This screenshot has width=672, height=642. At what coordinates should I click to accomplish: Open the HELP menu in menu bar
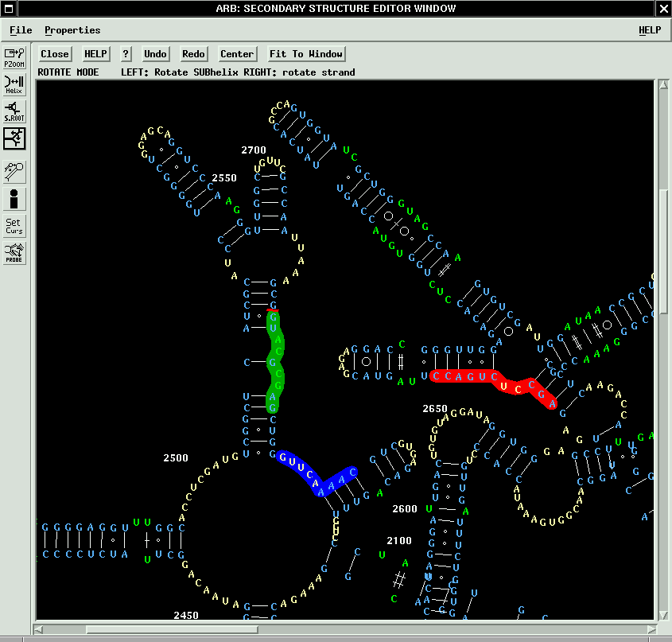click(x=650, y=30)
